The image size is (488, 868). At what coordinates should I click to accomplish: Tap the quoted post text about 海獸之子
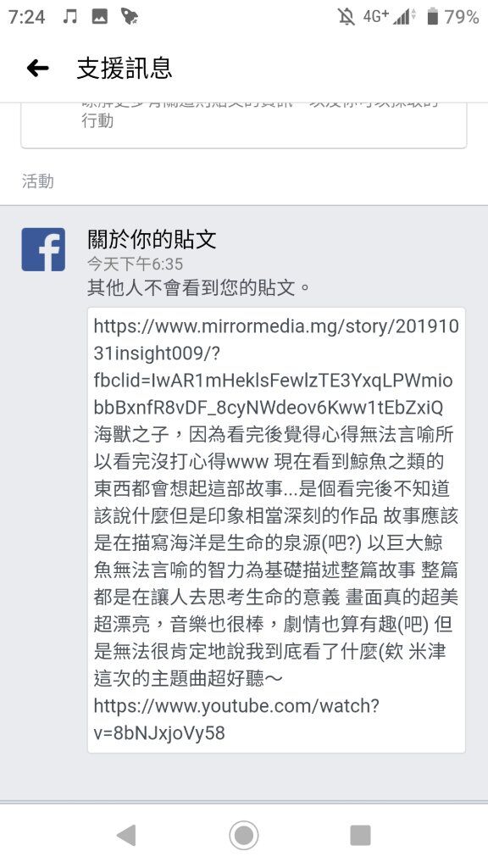click(276, 556)
